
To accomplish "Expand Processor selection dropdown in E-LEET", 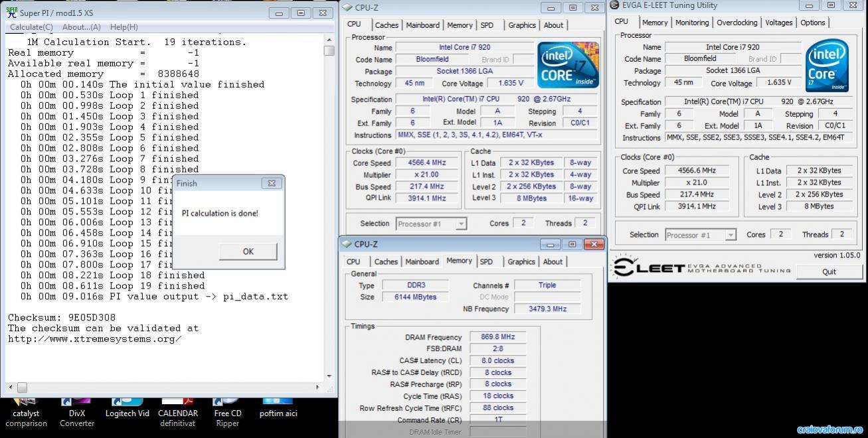I will click(731, 235).
